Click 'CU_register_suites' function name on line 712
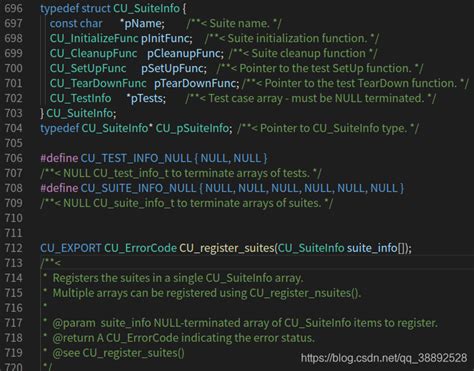Screen dimensions: 474x371 click(x=227, y=248)
